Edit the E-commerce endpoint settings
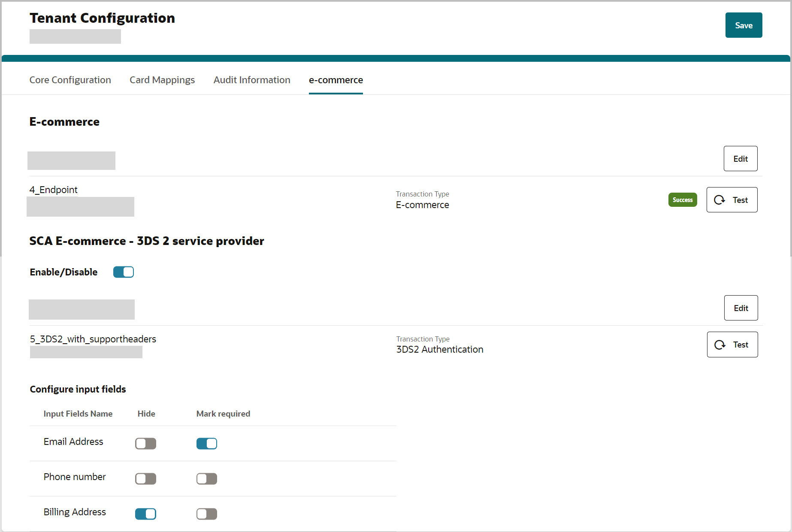This screenshot has width=792, height=532. 741,158
